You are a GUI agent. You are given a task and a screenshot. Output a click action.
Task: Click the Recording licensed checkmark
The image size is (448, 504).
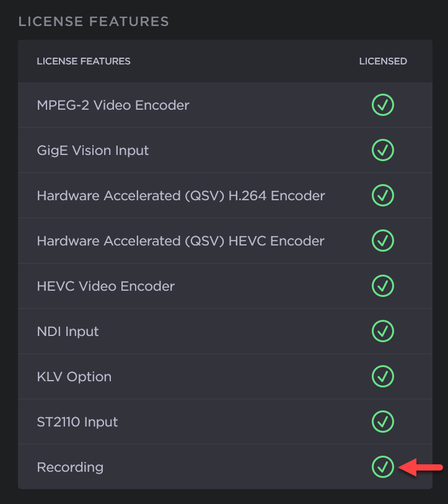383,467
